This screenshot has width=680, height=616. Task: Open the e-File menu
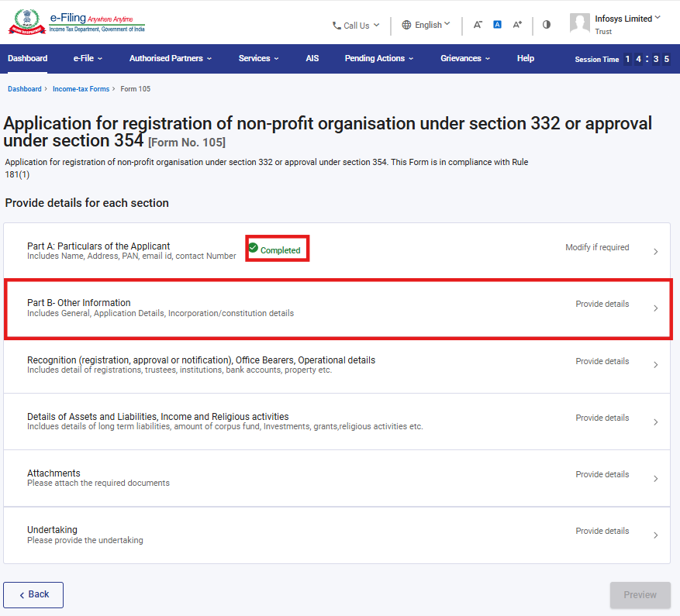coord(88,58)
